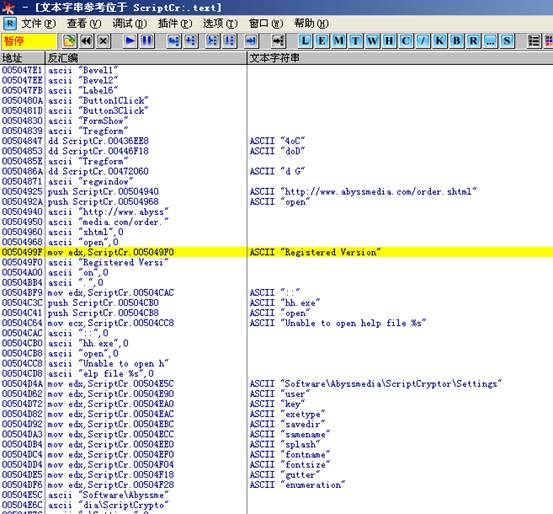Select row ascii "regwindow"
553x514 pixels.
[x=276, y=182]
